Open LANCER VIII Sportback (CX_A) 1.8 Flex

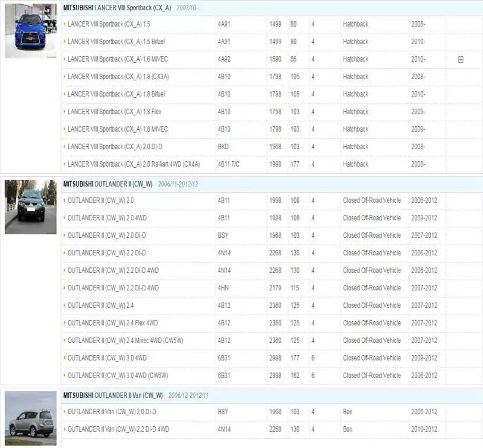[114, 112]
